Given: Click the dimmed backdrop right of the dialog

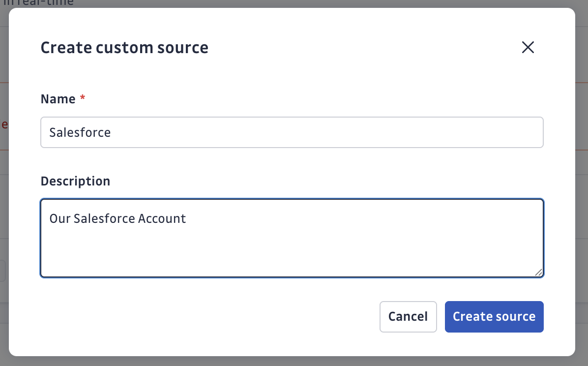Looking at the screenshot, I should point(582,197).
